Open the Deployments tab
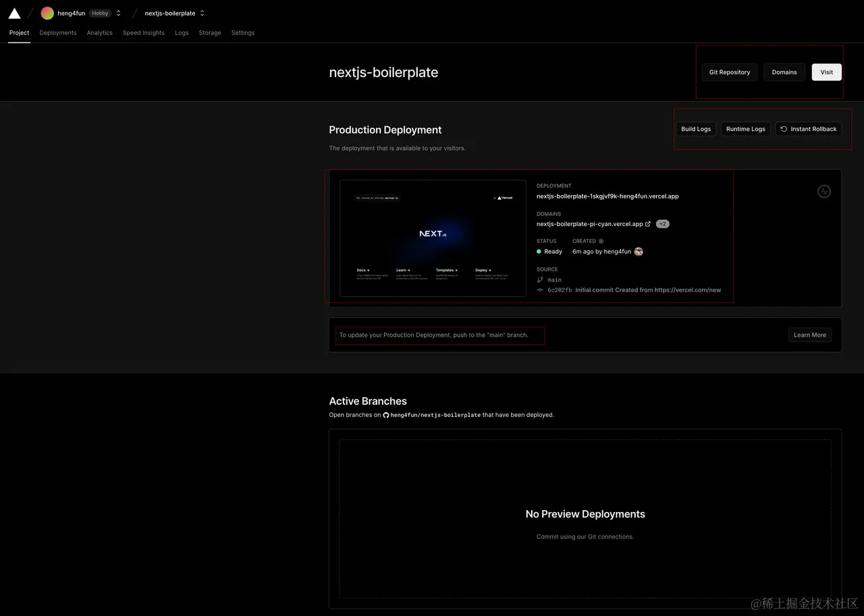 coord(58,33)
